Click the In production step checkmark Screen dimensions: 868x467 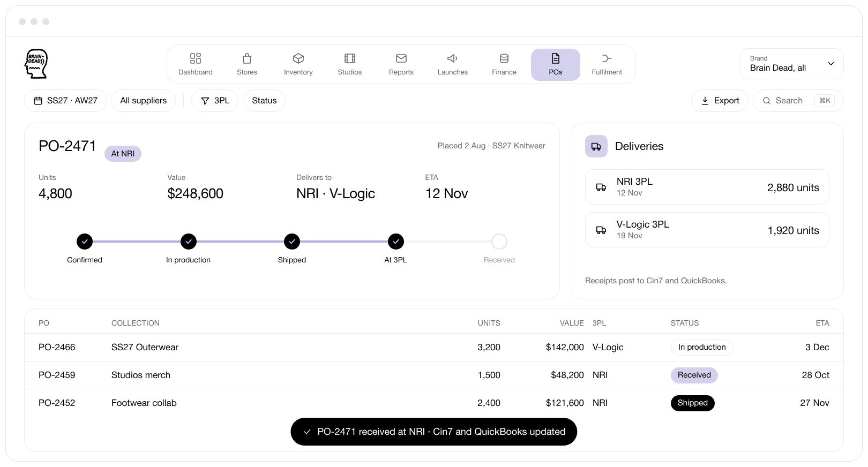(x=189, y=242)
